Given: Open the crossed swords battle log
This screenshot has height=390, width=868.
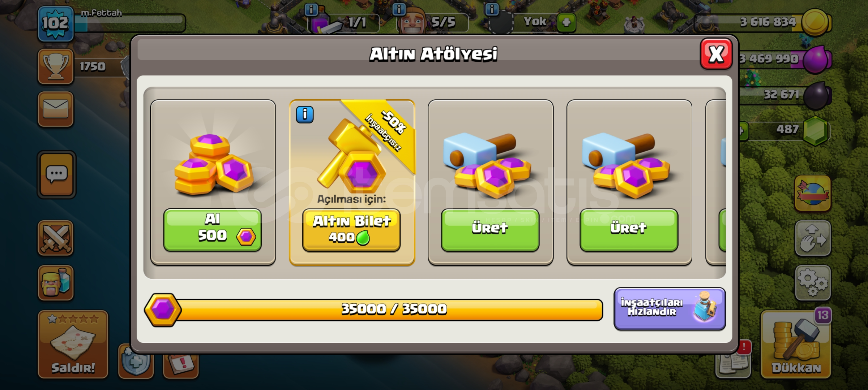Looking at the screenshot, I should (56, 238).
